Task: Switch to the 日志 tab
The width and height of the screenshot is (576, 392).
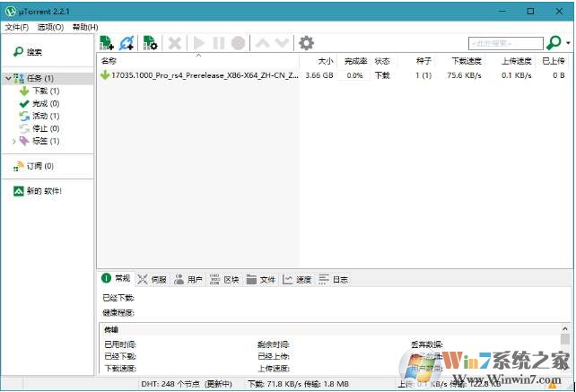Action: [x=333, y=280]
